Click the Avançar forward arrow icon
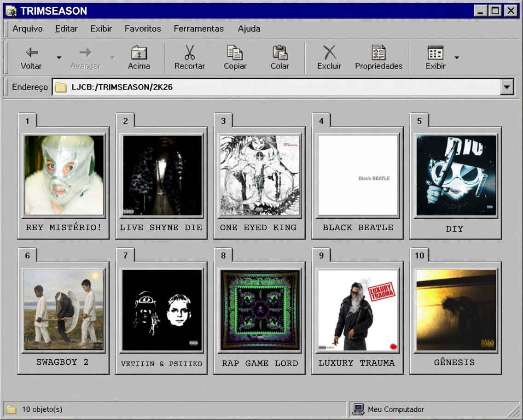This screenshot has width=523, height=420. point(85,52)
